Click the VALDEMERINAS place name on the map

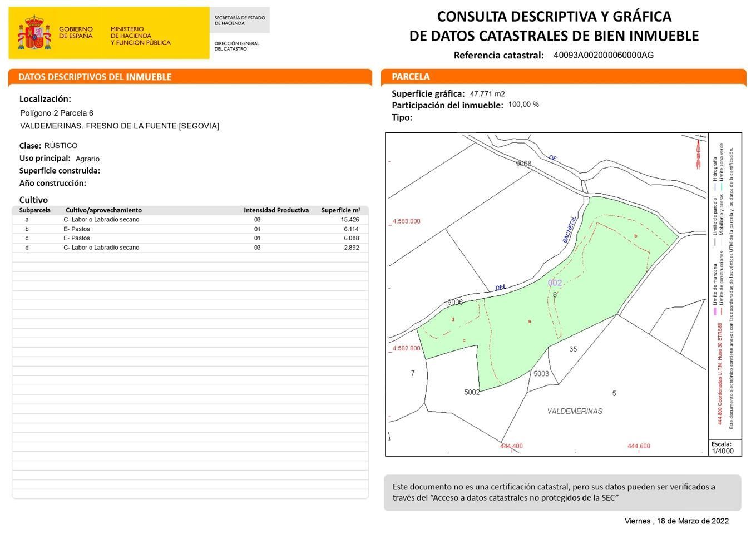coord(575,411)
